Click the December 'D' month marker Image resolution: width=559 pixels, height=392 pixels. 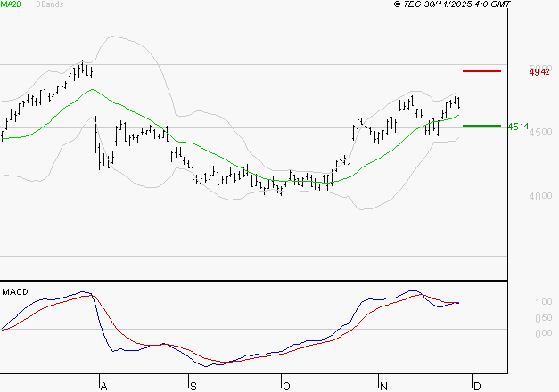(x=477, y=387)
